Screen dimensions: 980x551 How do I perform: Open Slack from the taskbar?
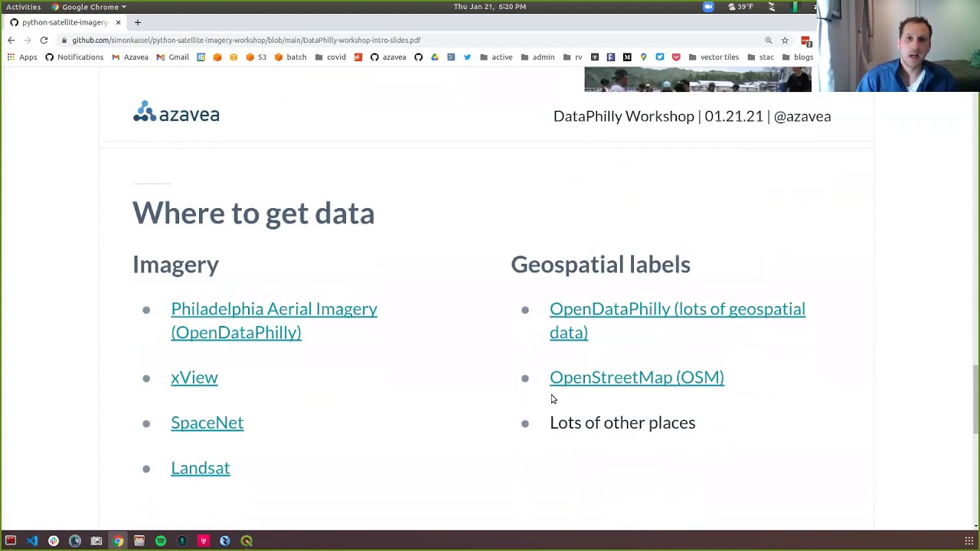click(x=54, y=541)
